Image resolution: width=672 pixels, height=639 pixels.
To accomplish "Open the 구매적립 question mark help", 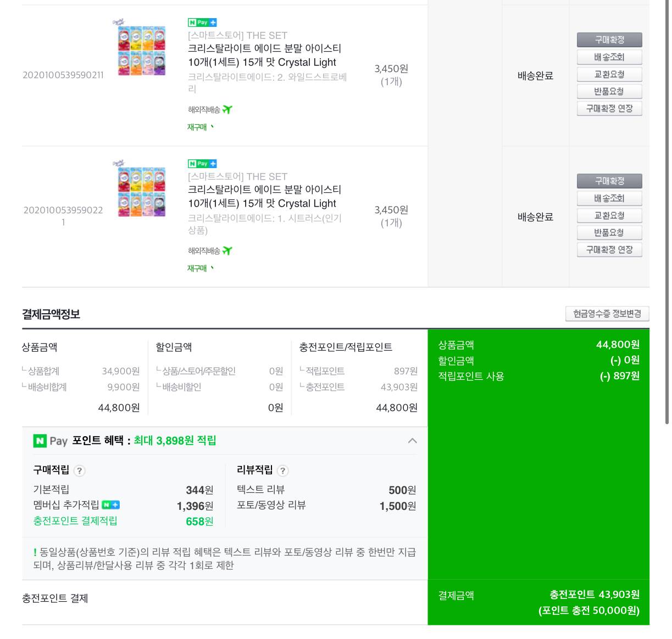I will 79,471.
